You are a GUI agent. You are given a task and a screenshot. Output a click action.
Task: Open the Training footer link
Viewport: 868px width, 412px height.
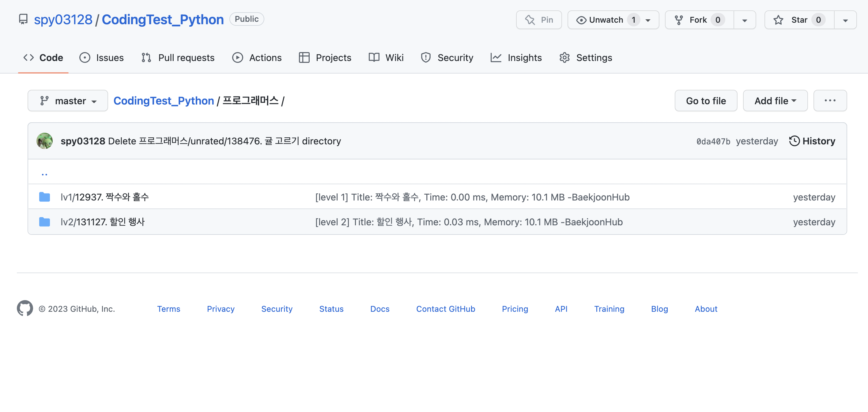coord(609,309)
